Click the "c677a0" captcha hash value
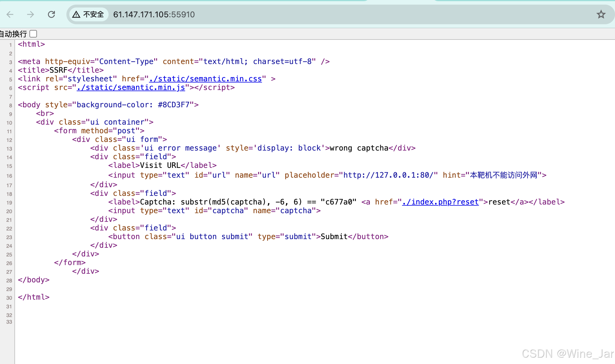 (338, 202)
